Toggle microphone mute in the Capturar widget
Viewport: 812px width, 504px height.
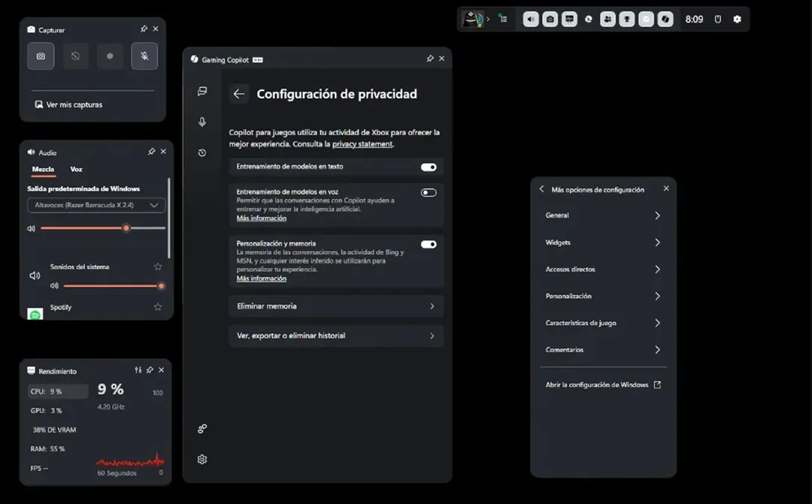tap(144, 56)
